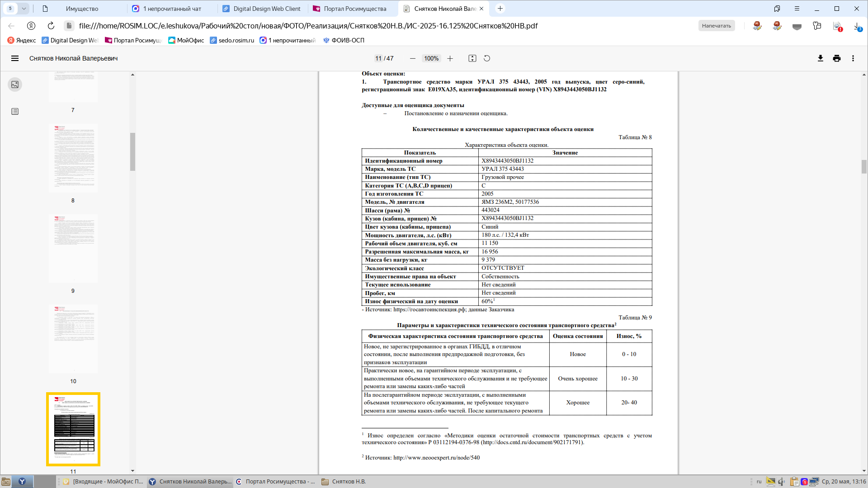The image size is (868, 488).
Task: Open the 1 непрочитанный bookmark
Action: pyautogui.click(x=288, y=40)
